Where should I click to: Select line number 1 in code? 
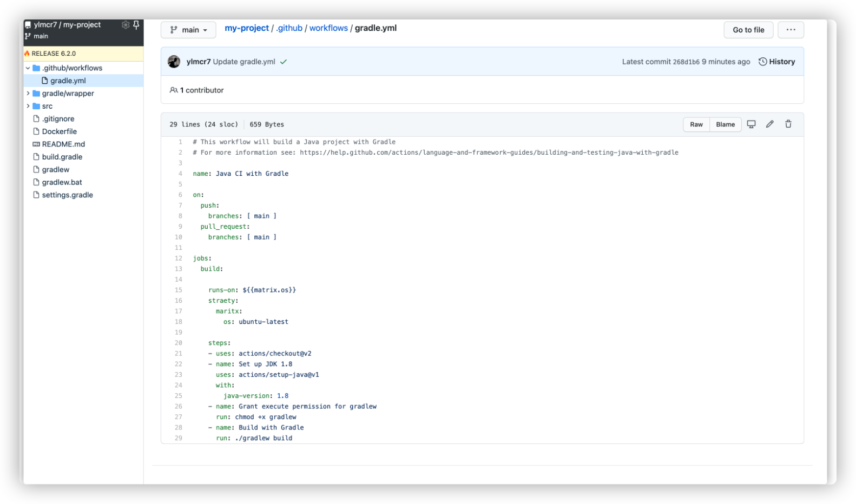[180, 142]
